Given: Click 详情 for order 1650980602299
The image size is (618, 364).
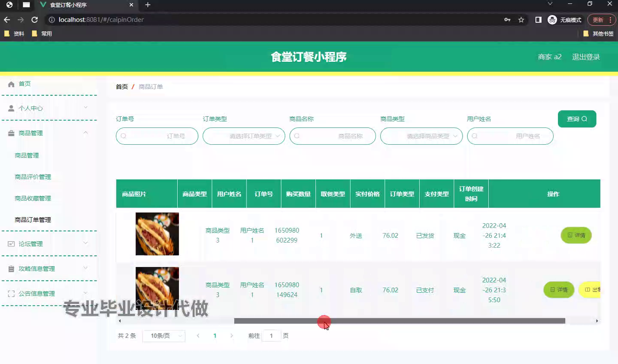Looking at the screenshot, I should pyautogui.click(x=576, y=235).
